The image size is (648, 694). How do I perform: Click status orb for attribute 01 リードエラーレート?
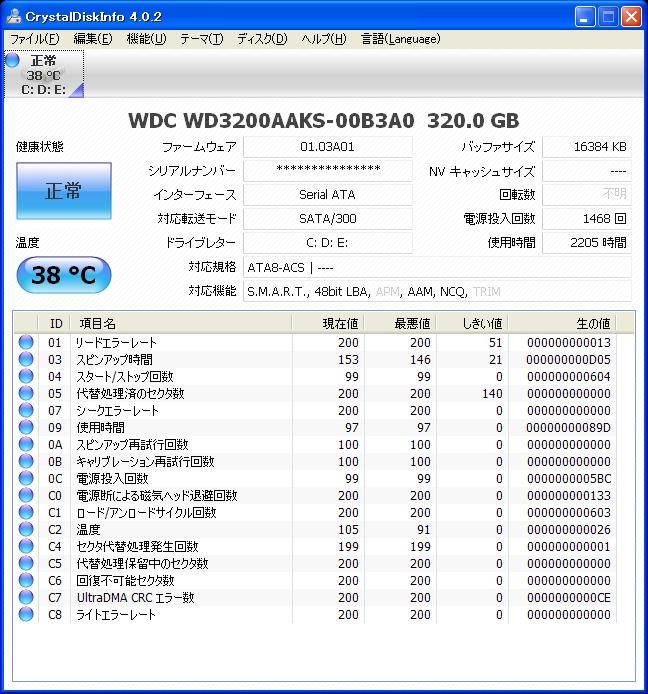pyautogui.click(x=26, y=342)
